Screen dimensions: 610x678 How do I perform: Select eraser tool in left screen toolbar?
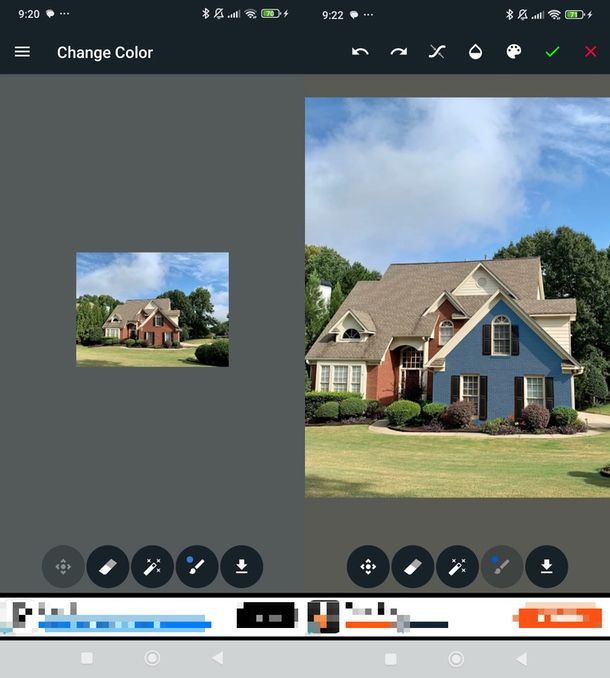(108, 566)
